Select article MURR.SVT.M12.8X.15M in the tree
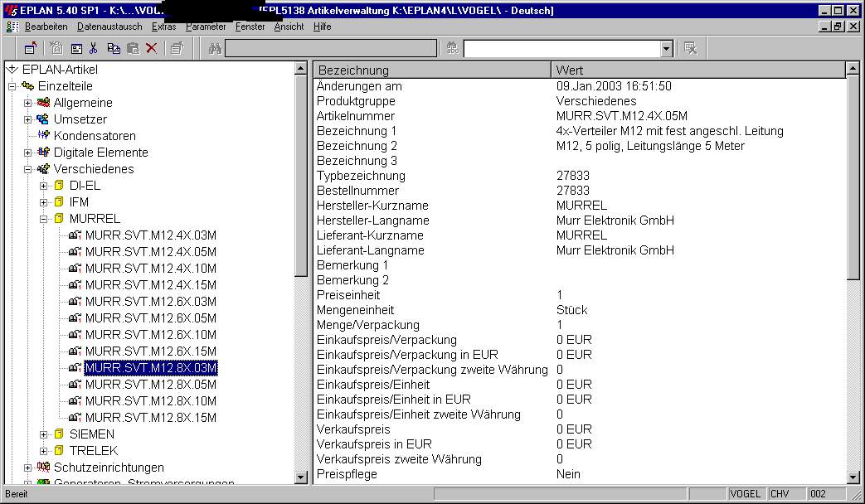This screenshot has width=865, height=504. click(x=151, y=418)
